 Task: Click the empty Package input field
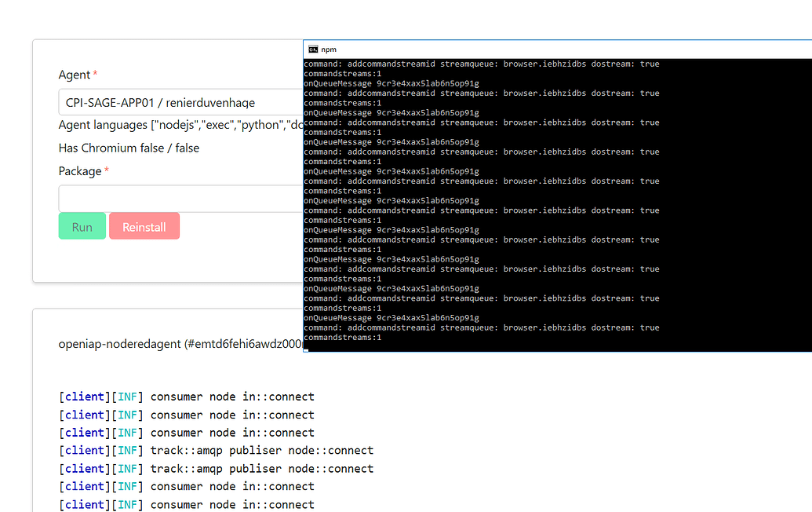pos(173,198)
